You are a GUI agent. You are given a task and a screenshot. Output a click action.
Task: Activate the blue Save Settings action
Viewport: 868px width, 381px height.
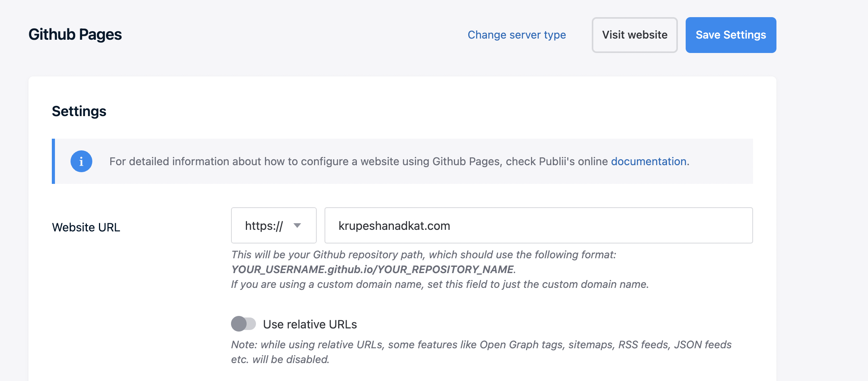click(x=730, y=35)
